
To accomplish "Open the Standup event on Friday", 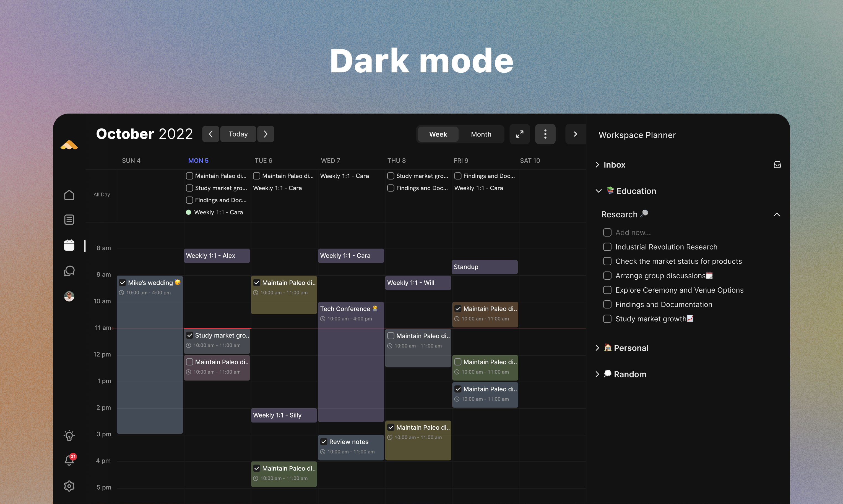I will click(485, 267).
